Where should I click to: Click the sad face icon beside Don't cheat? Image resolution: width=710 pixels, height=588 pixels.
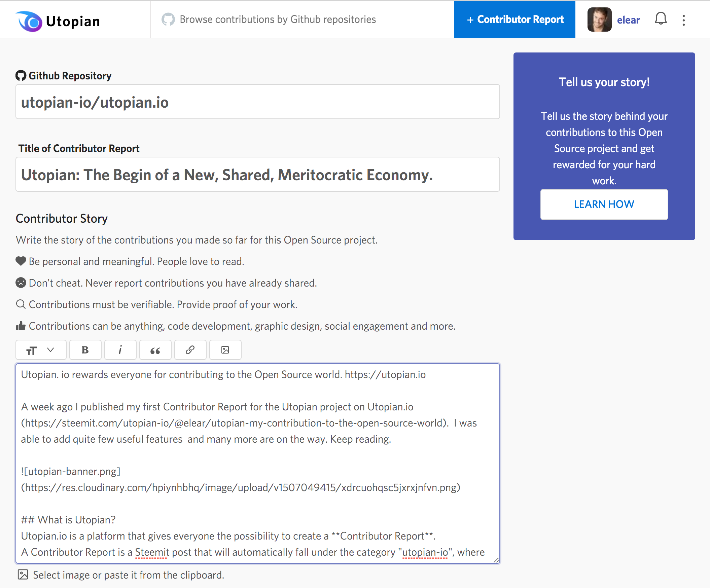click(x=21, y=283)
